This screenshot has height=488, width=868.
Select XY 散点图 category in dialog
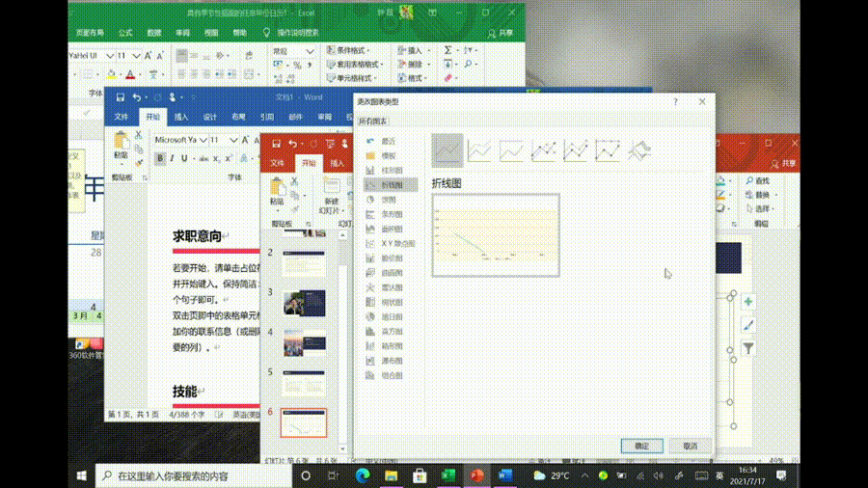pyautogui.click(x=391, y=243)
